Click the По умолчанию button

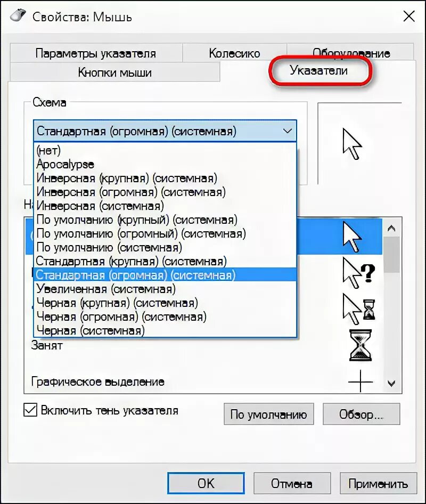tap(268, 414)
